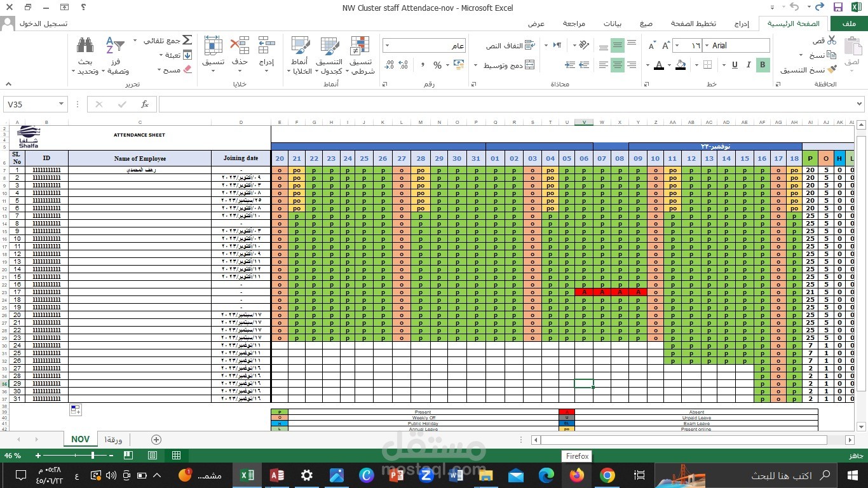Click the Insert cells (إدراج) icon

pyautogui.click(x=266, y=46)
